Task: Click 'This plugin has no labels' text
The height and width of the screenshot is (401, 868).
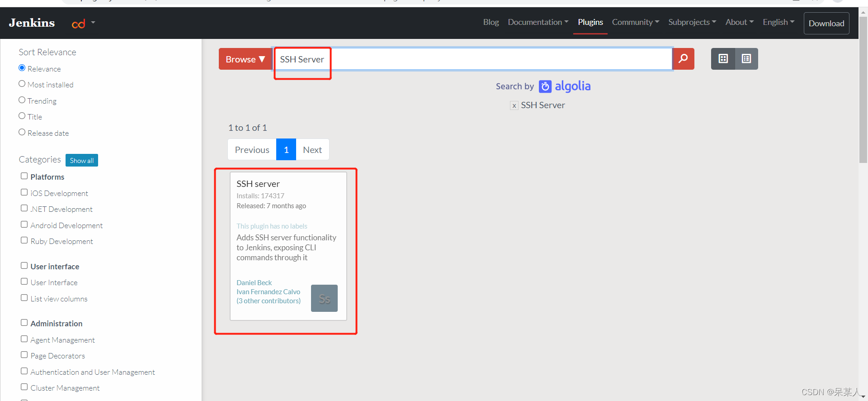Action: [x=272, y=226]
